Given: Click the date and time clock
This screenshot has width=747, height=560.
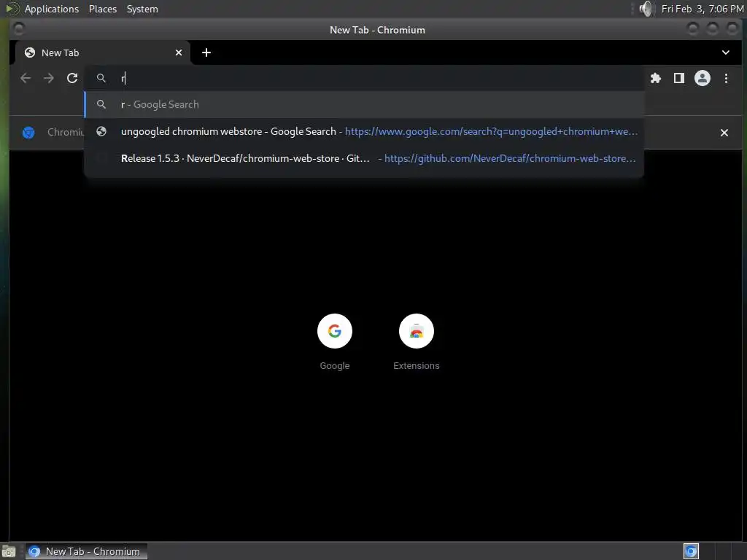Looking at the screenshot, I should click(x=703, y=9).
